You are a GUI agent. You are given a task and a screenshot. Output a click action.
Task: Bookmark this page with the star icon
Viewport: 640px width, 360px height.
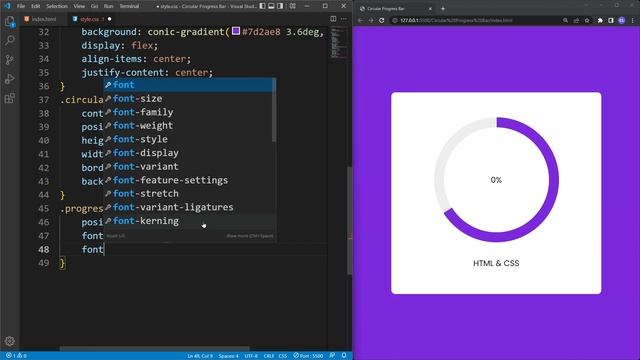coord(587,20)
